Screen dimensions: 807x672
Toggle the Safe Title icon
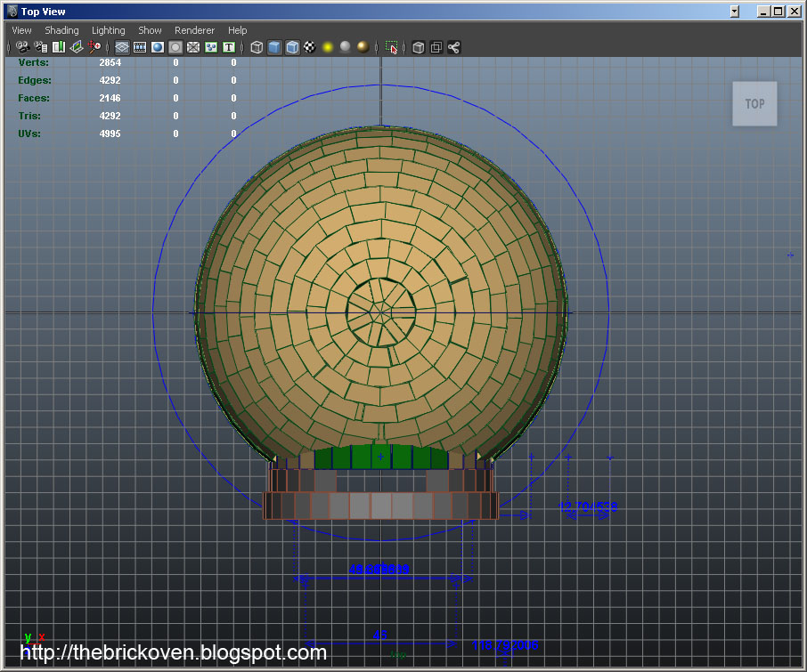tap(229, 47)
